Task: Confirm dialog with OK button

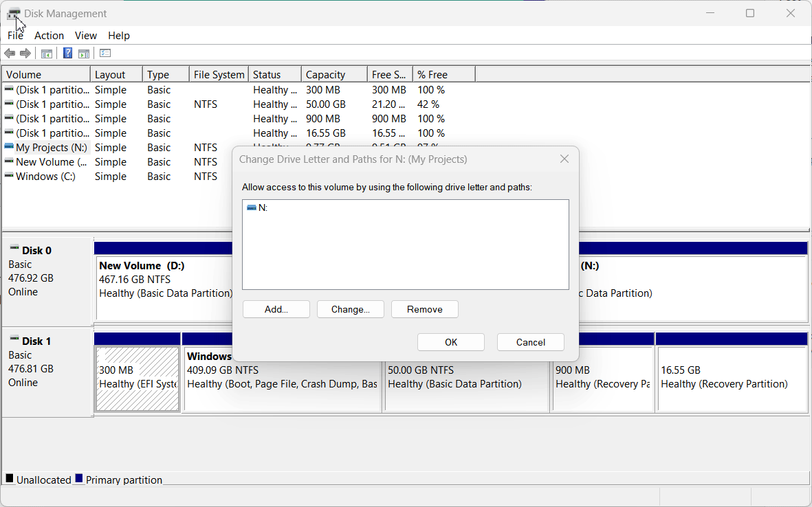Action: [x=451, y=342]
